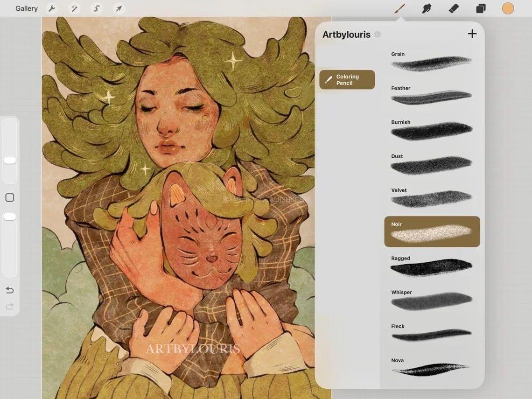Activate the Transform arrow tool
This screenshot has width=532, height=399.
(119, 8)
